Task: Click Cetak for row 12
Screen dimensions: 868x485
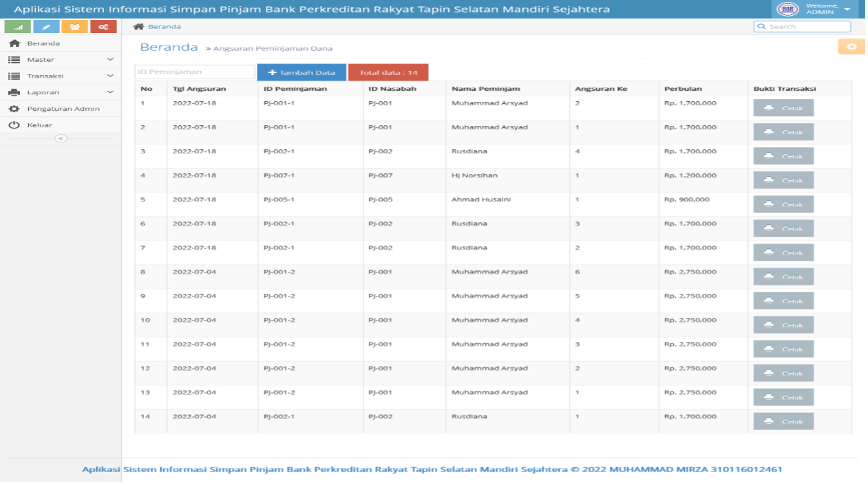Action: click(783, 373)
